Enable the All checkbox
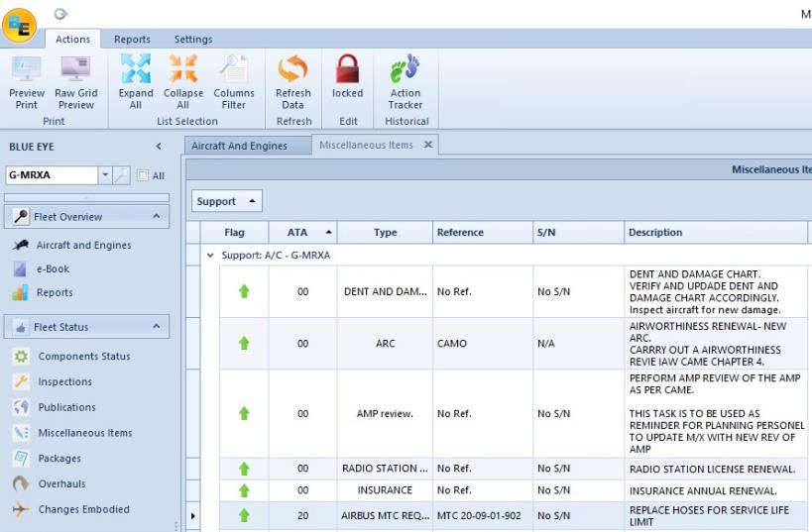The width and height of the screenshot is (812, 532). pos(143,175)
